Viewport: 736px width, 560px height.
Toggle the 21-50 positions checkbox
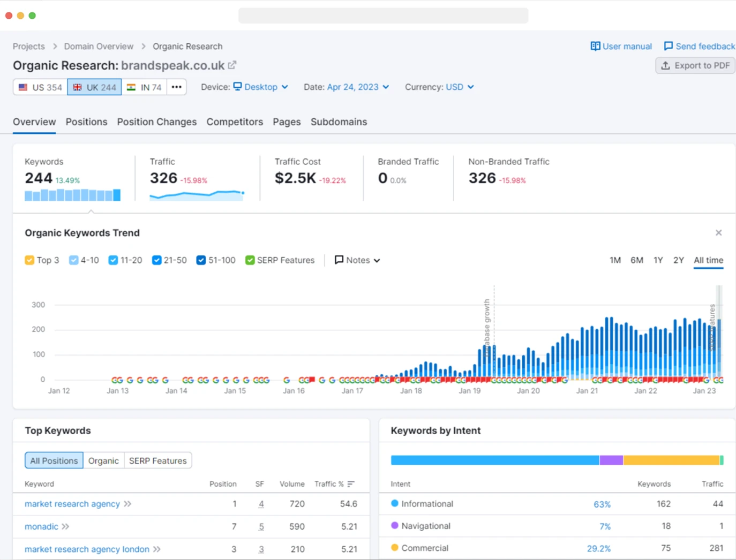click(156, 260)
